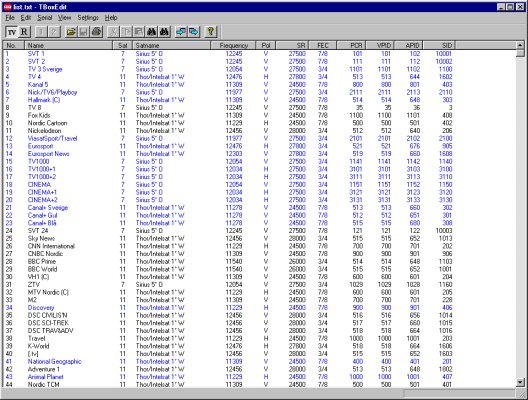Sort by the Sat column header

122,45
